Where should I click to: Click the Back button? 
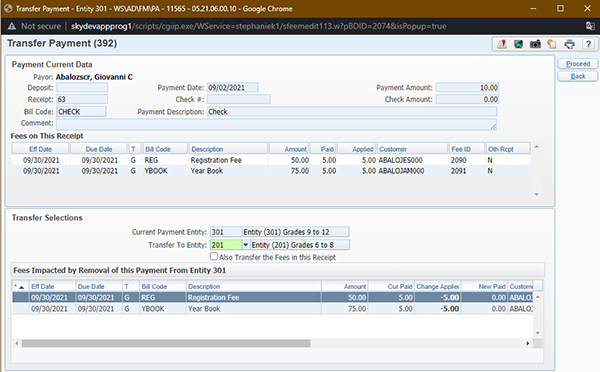coord(578,76)
